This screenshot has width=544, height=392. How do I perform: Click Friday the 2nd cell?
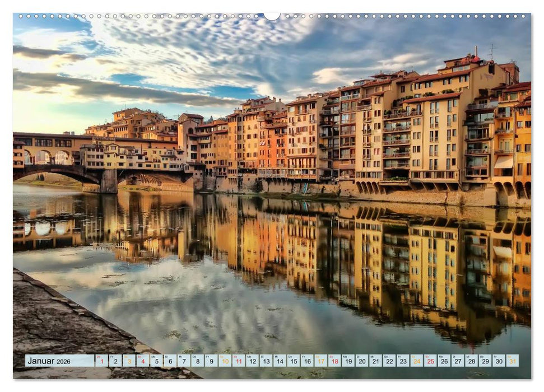[x=115, y=361]
